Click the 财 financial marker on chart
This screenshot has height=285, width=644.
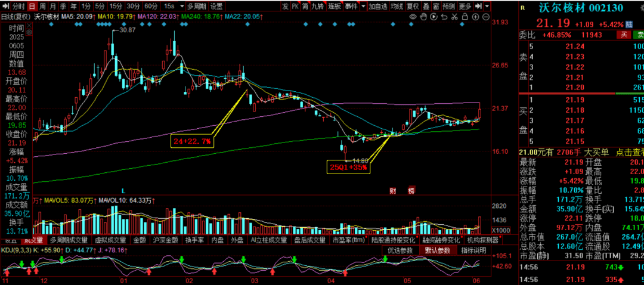[392, 191]
